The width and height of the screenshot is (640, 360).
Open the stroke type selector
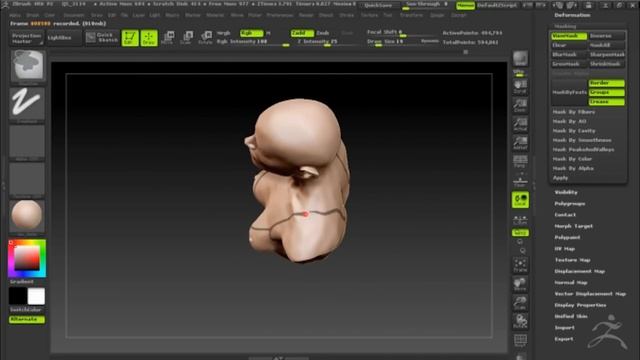point(27,104)
